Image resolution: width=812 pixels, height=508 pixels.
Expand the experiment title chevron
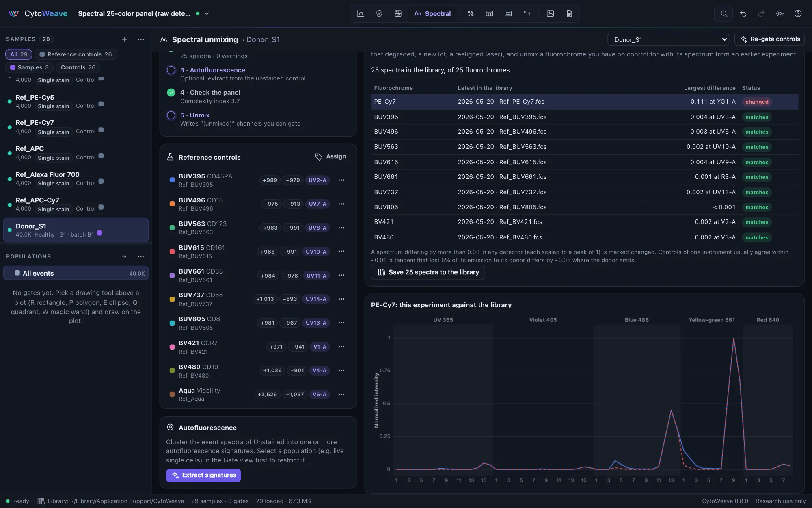pyautogui.click(x=207, y=14)
